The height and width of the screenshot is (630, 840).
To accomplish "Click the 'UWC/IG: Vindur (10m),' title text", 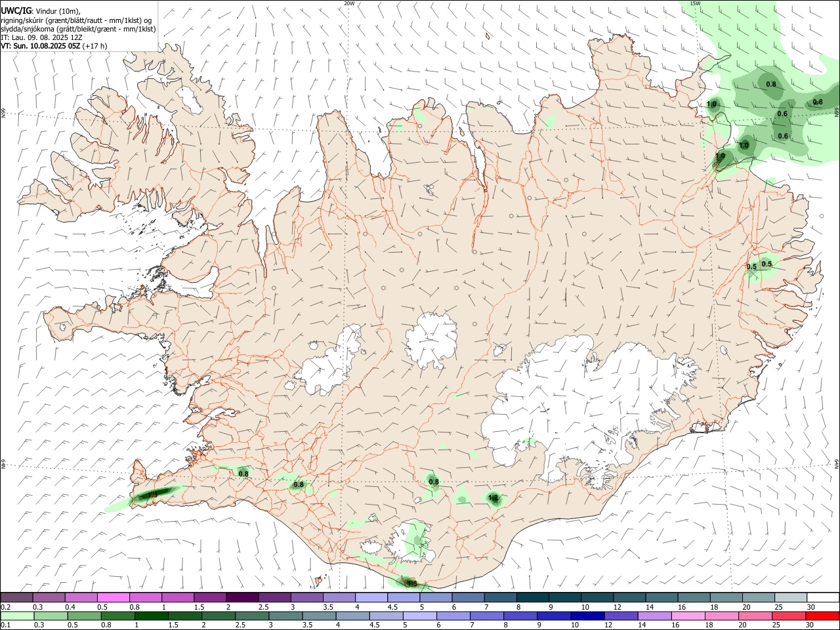I will pos(41,11).
